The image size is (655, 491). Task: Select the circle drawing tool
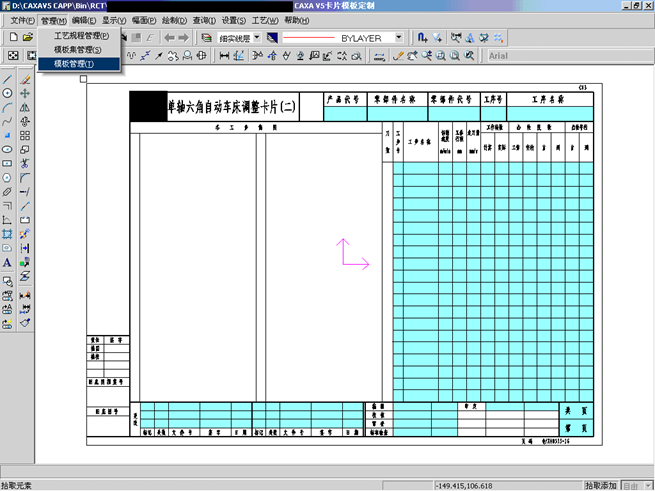[x=8, y=93]
